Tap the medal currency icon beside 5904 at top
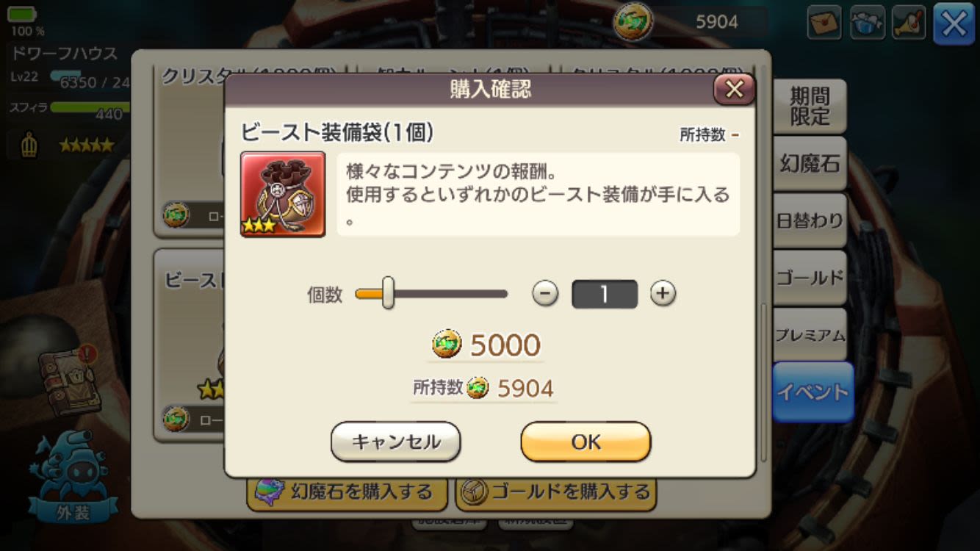The width and height of the screenshot is (980, 551). point(633,22)
